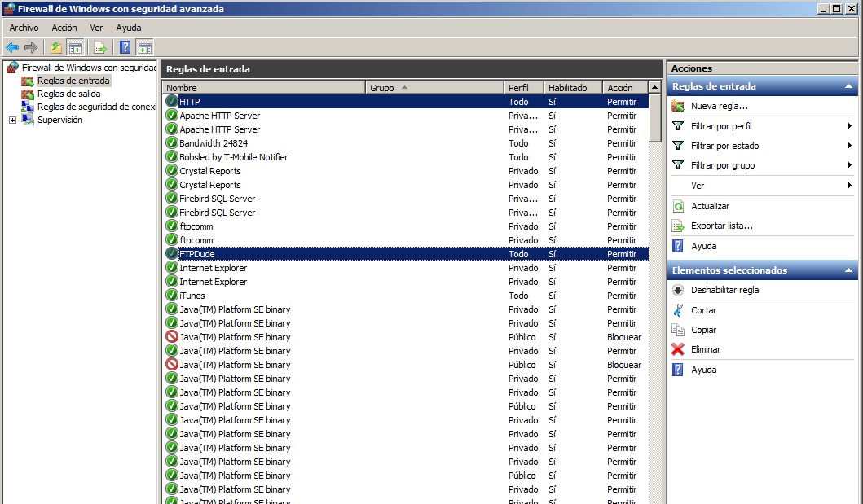The image size is (863, 504).
Task: Click the Filtrar por perfil funnel icon
Action: 678,126
